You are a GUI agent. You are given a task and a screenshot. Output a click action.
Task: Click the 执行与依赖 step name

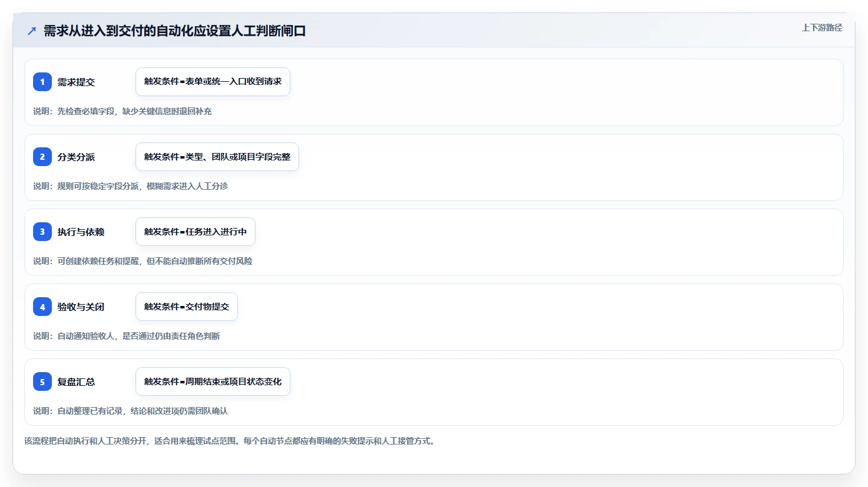coord(81,232)
